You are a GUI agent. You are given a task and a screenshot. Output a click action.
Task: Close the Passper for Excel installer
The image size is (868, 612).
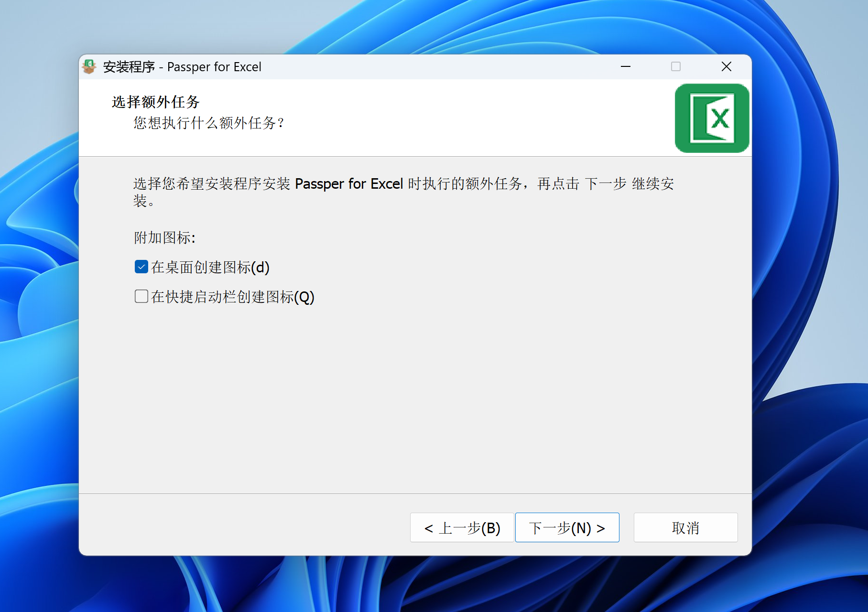[x=726, y=67]
